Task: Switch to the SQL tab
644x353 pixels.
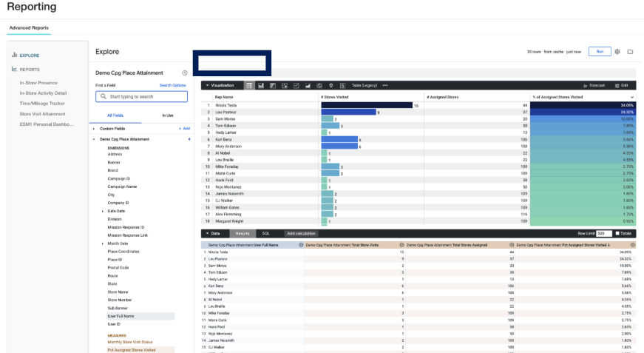Action: 265,233
